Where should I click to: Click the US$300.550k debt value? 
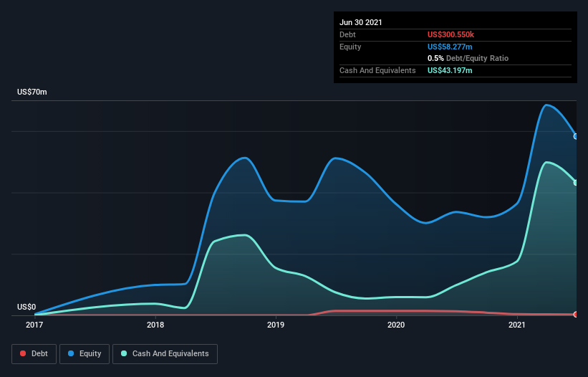click(450, 34)
